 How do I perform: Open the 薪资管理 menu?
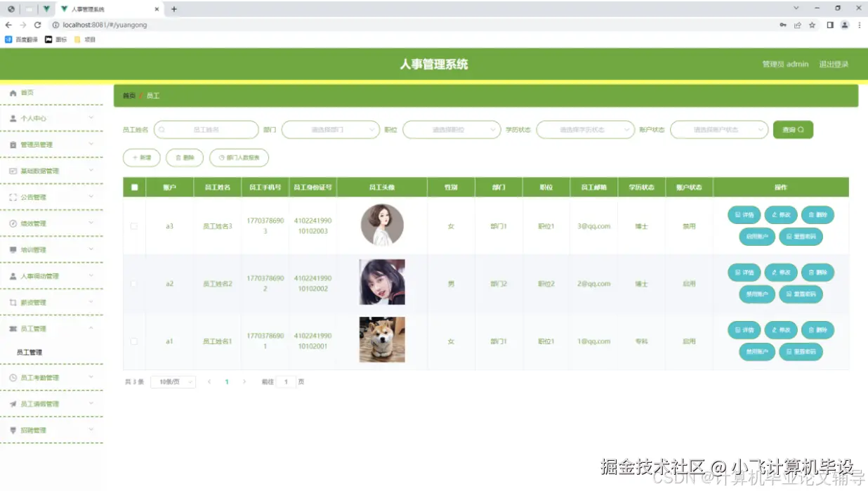(51, 303)
